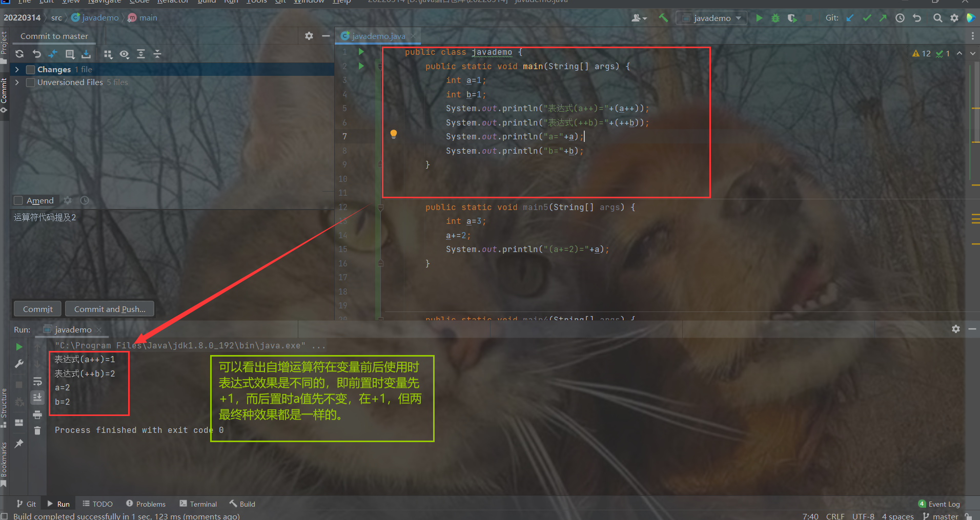This screenshot has width=980, height=520.
Task: Open the Event Log
Action: coord(939,504)
